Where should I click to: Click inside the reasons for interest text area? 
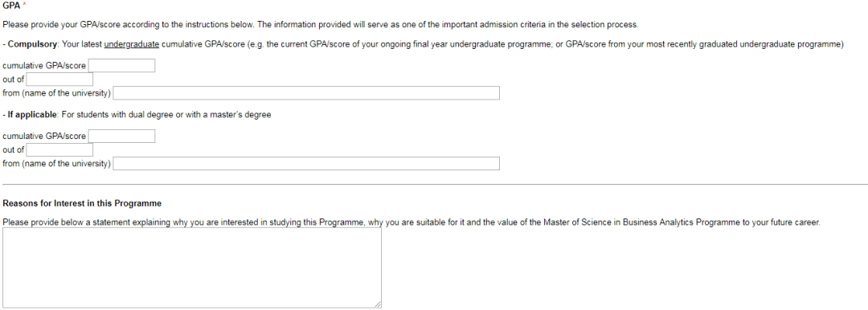192,268
